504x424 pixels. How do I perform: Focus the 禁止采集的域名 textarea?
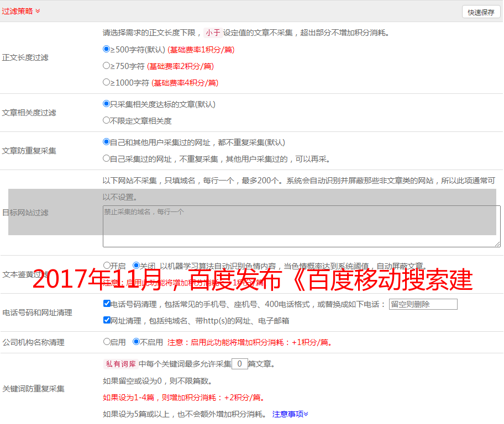coord(302,226)
